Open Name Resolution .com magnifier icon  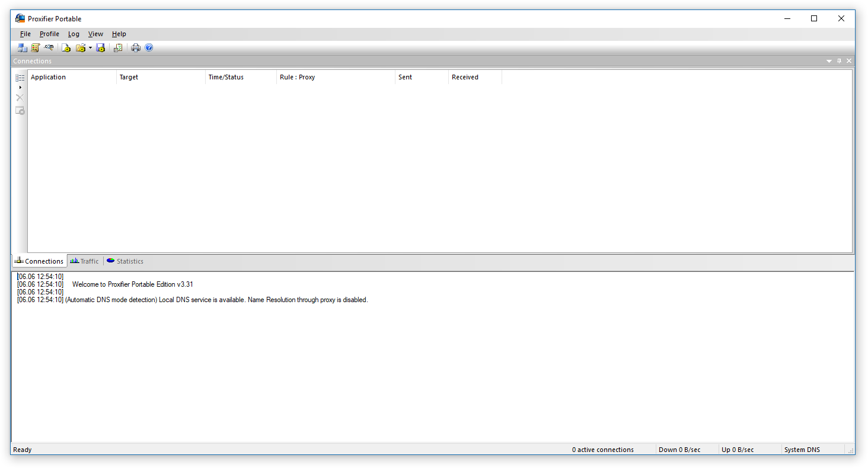[x=49, y=48]
